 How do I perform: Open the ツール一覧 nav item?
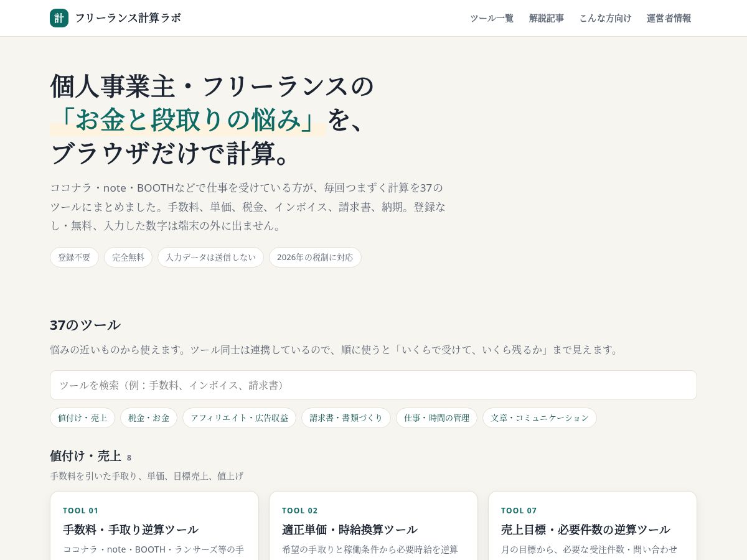coord(492,18)
